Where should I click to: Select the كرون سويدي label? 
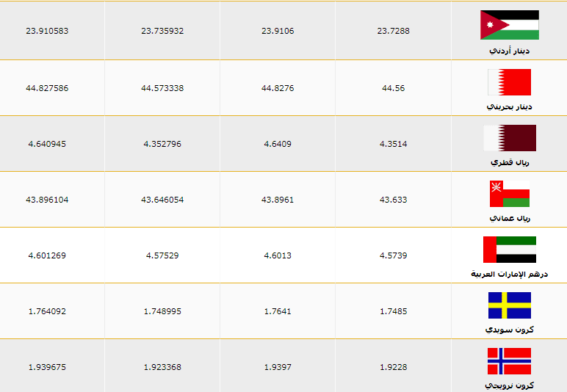[509, 330]
